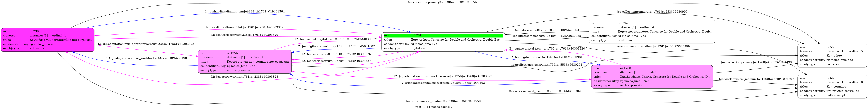Select the oi:1756 auth-expression node

[x=245, y=62]
